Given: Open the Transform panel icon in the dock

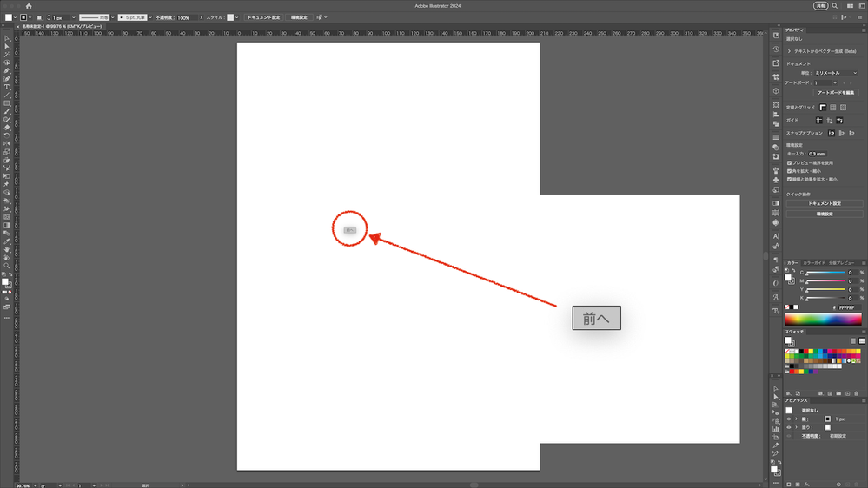Looking at the screenshot, I should coord(776,104).
